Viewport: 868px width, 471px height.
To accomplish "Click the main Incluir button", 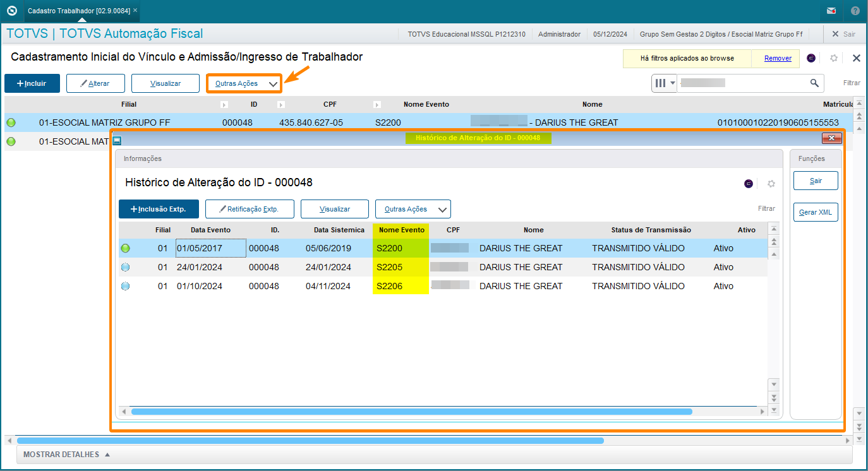I will click(x=32, y=83).
